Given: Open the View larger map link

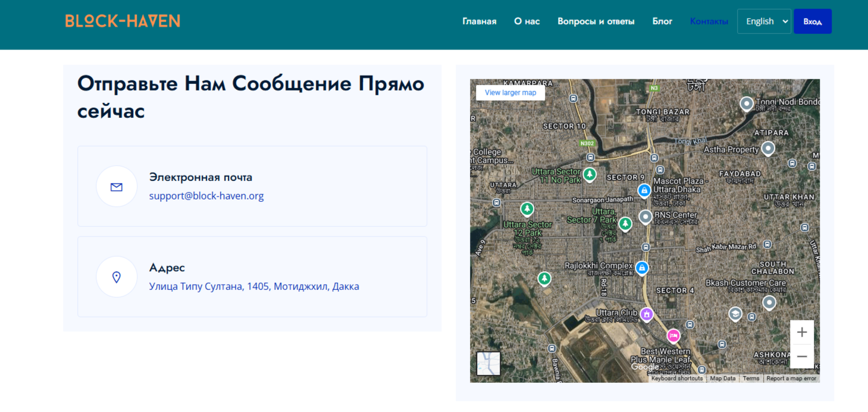Looking at the screenshot, I should (x=510, y=93).
